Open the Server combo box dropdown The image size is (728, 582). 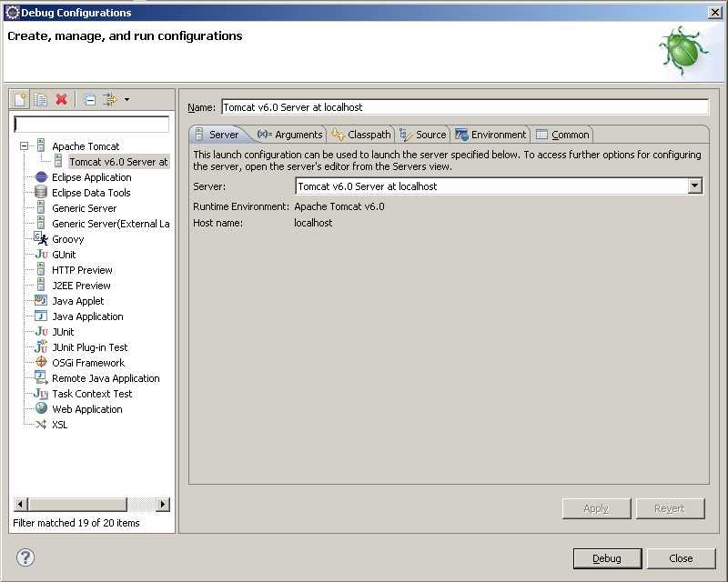(x=694, y=186)
